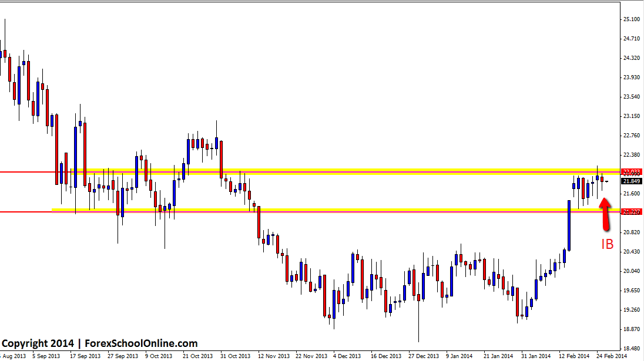The width and height of the screenshot is (644, 361).
Task: Click the 23.150 label on price axis
Action: click(x=632, y=116)
